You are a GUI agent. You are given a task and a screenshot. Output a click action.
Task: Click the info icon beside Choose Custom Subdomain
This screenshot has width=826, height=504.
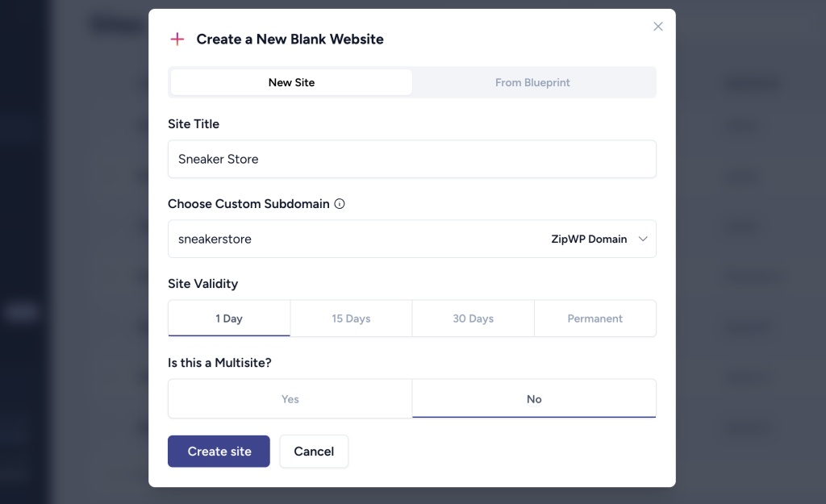pyautogui.click(x=340, y=204)
